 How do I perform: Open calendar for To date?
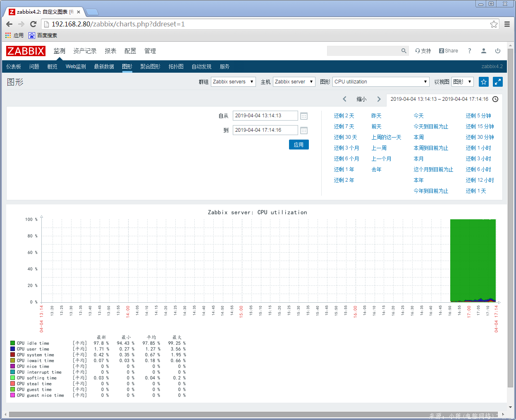click(304, 131)
